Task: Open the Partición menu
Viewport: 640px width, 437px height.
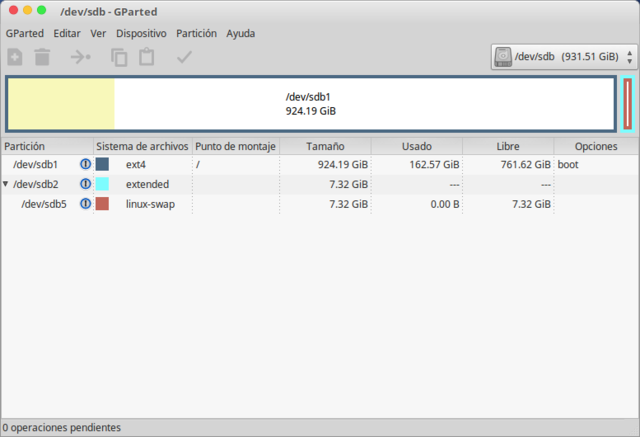Action: click(196, 33)
